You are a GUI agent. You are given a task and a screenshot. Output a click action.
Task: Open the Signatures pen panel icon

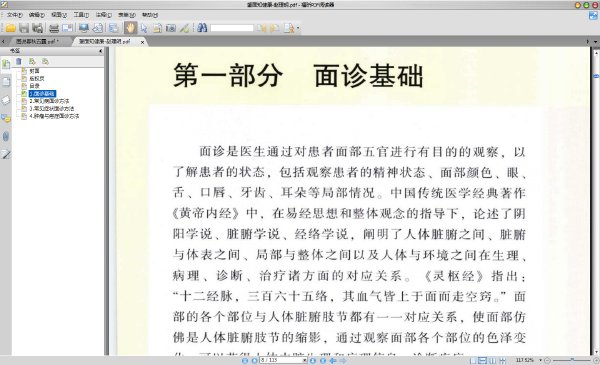(6, 154)
